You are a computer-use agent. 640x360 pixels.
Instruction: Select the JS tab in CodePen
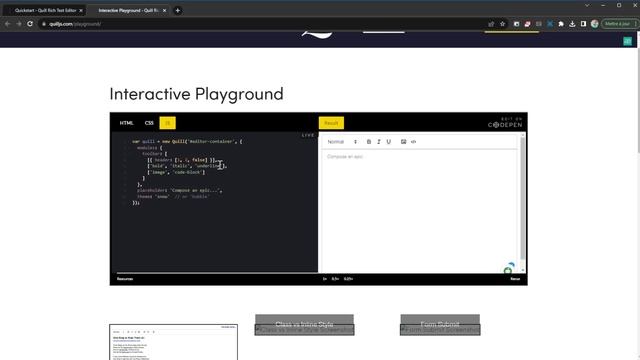[x=167, y=123]
